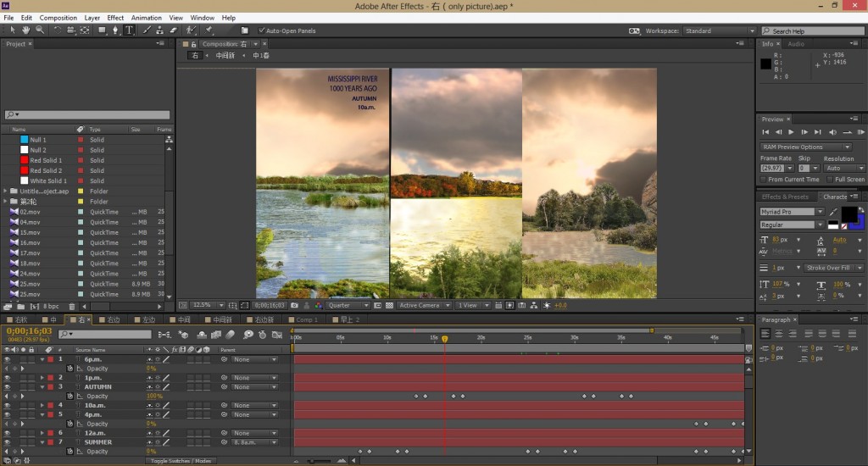Switch to the Comp 1 timeline tab
This screenshot has width=868, height=466.
pos(303,320)
